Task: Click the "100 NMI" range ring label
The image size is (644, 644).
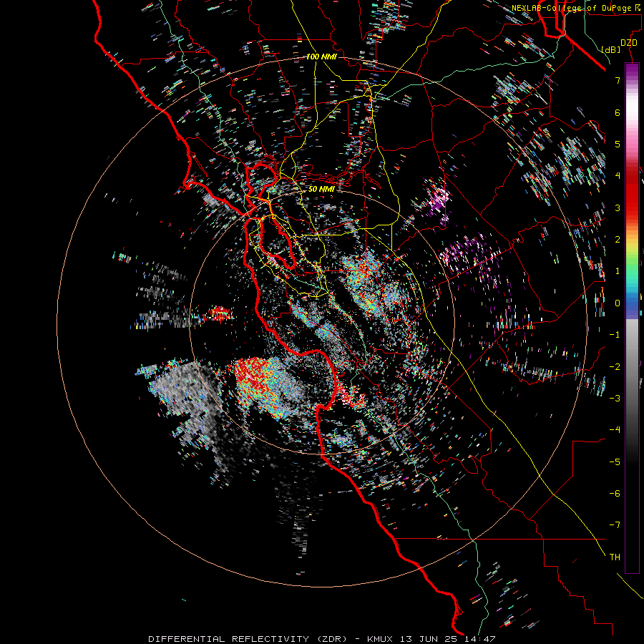Action: pos(321,57)
